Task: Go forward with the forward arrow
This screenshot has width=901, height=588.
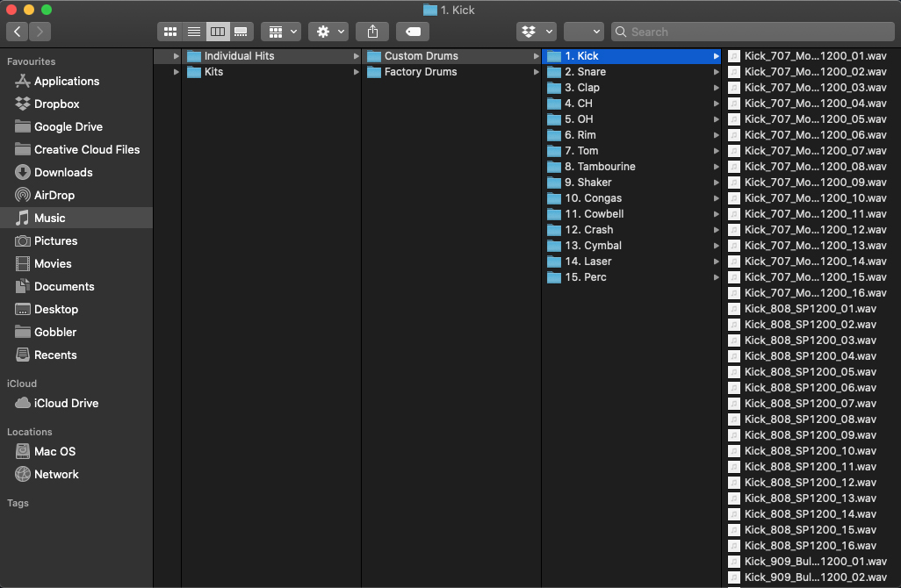Action: pyautogui.click(x=40, y=32)
